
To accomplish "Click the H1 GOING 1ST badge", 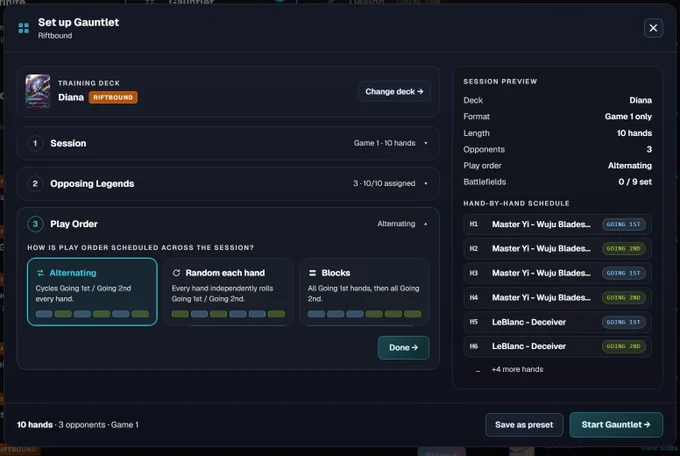I will tap(623, 224).
